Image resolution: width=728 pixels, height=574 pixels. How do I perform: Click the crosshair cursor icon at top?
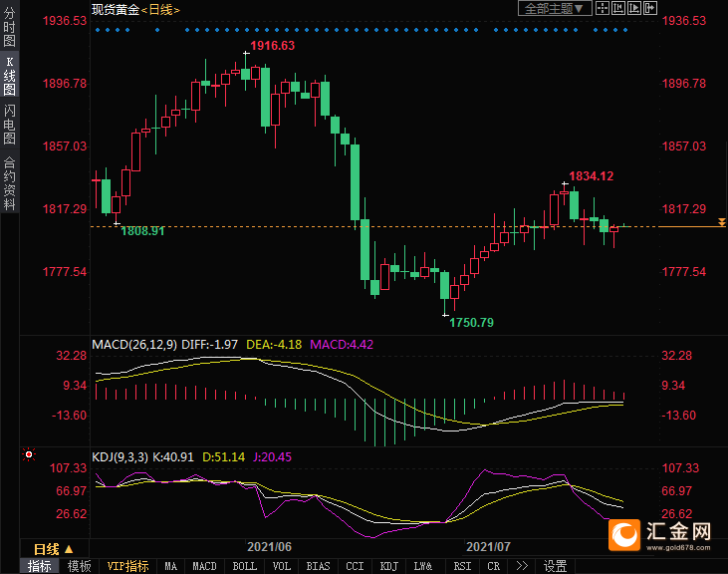tap(603, 8)
